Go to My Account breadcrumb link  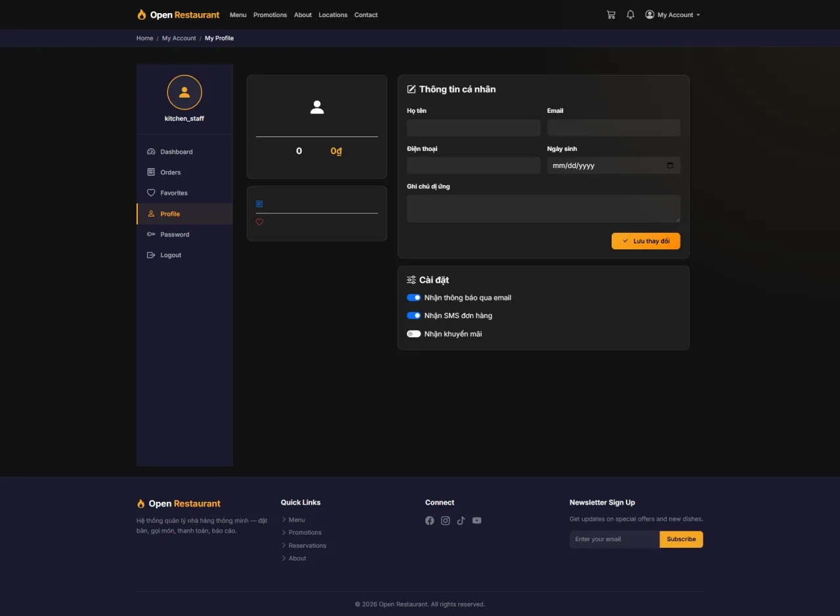point(179,38)
